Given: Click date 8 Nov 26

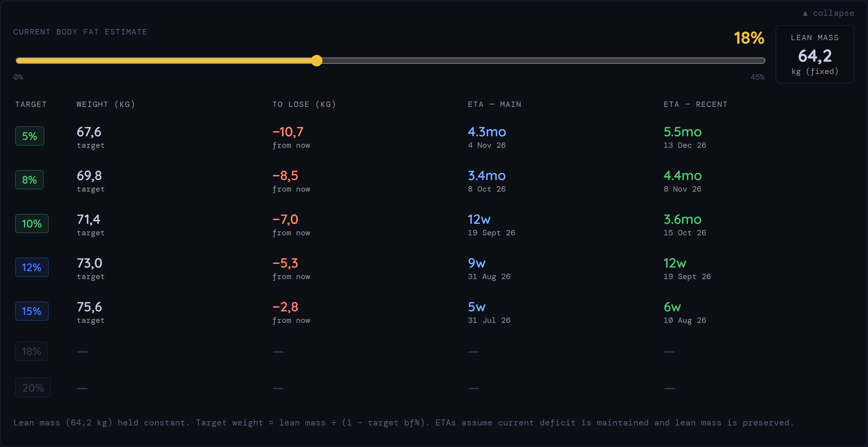Looking at the screenshot, I should 683,189.
